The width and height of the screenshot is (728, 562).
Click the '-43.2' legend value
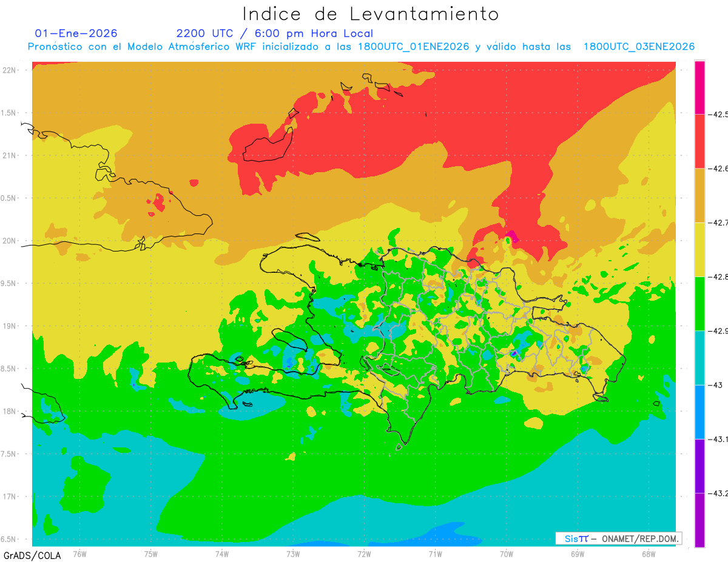(718, 493)
